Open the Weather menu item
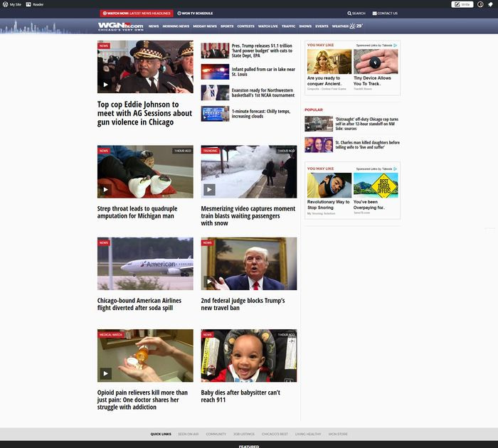This screenshot has width=498, height=448. point(340,26)
